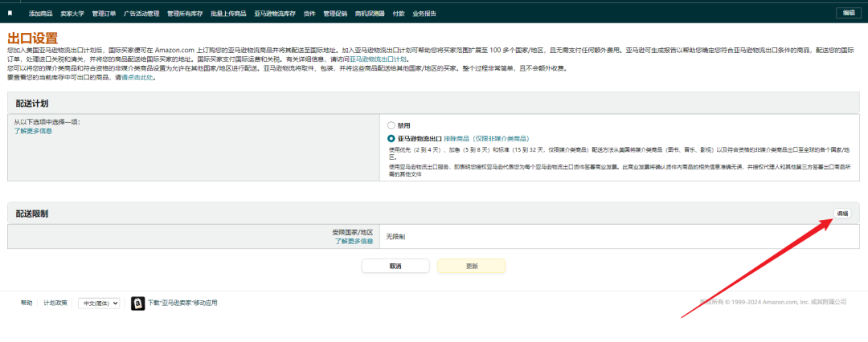Open the 亚马逊物流库存 menu
868x342 pixels.
275,14
